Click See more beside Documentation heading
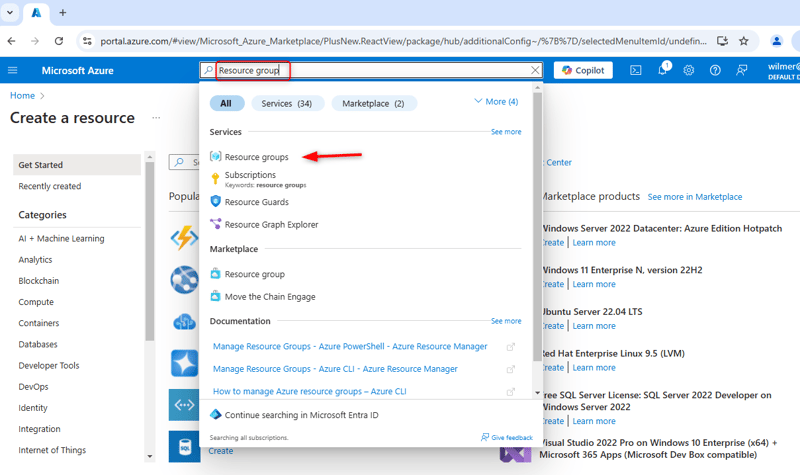The height and width of the screenshot is (475, 800). pos(506,321)
